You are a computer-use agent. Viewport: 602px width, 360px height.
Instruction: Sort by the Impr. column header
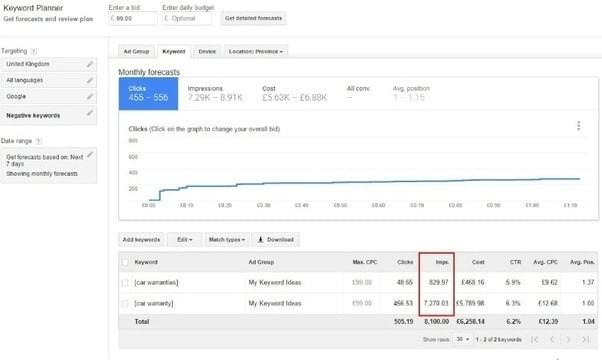[x=442, y=262]
